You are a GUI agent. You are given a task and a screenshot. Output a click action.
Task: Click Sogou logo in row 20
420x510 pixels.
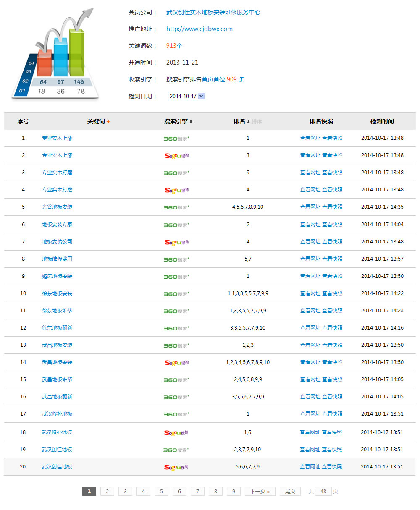(176, 467)
